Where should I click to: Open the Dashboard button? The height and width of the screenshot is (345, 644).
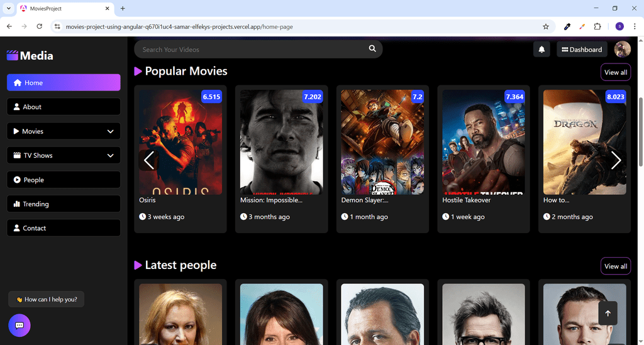pyautogui.click(x=582, y=50)
